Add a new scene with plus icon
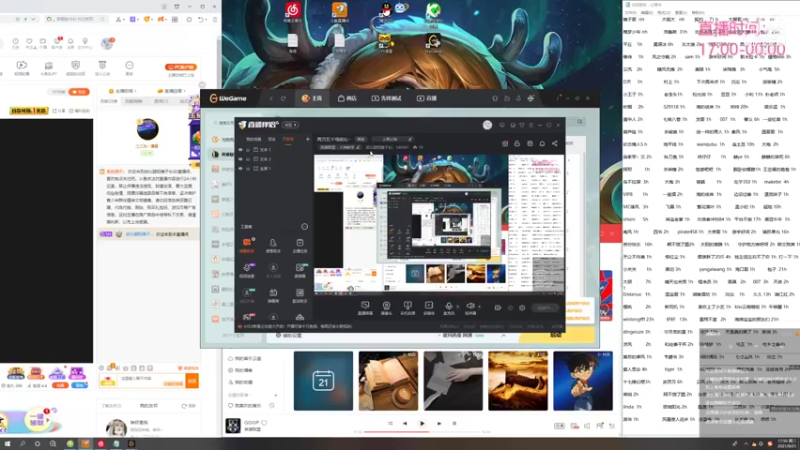Image resolution: width=800 pixels, height=450 pixels. [308, 139]
